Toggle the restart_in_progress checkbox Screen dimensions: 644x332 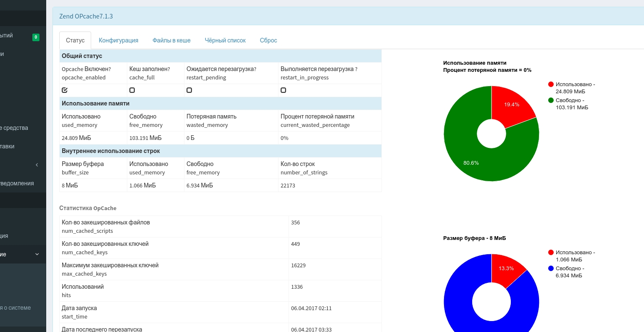tap(283, 90)
